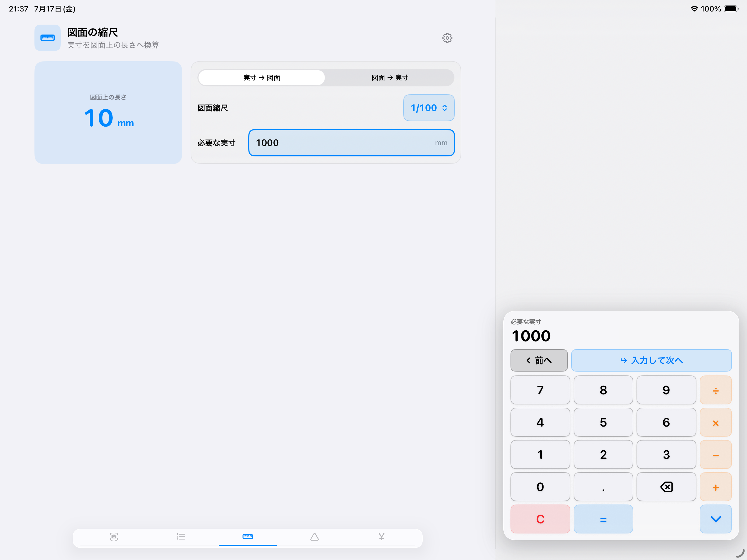Tap the 1 key
747x560 pixels.
[540, 455]
